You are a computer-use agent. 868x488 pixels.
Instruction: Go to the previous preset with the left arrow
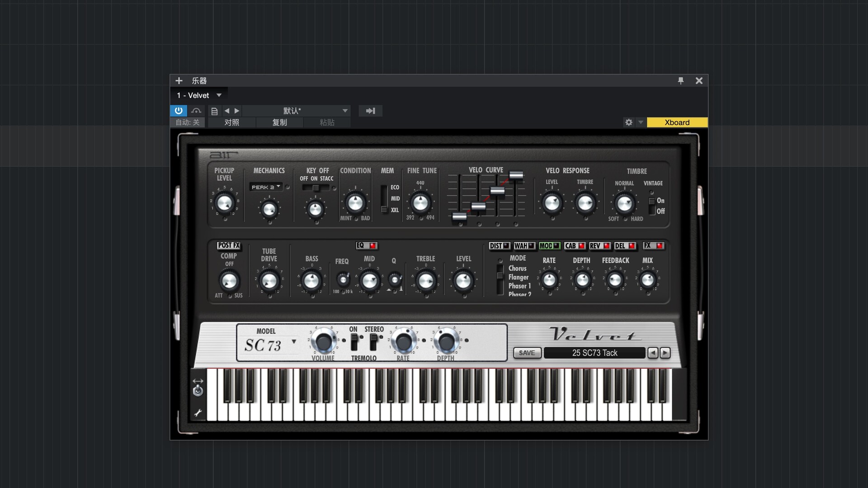point(227,111)
